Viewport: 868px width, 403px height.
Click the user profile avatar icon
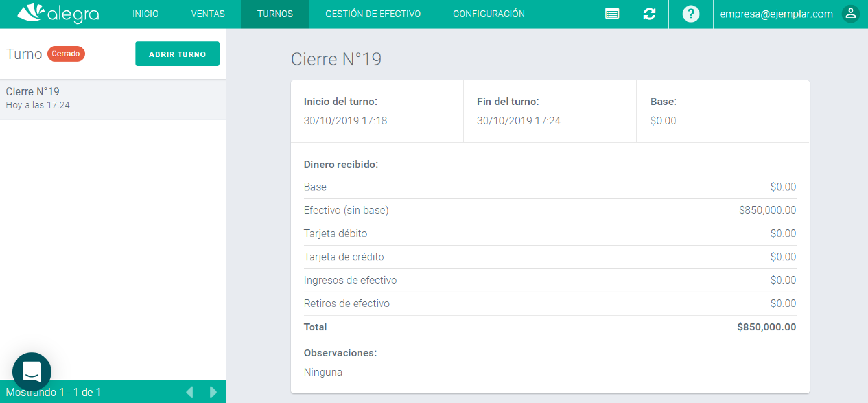(x=851, y=14)
